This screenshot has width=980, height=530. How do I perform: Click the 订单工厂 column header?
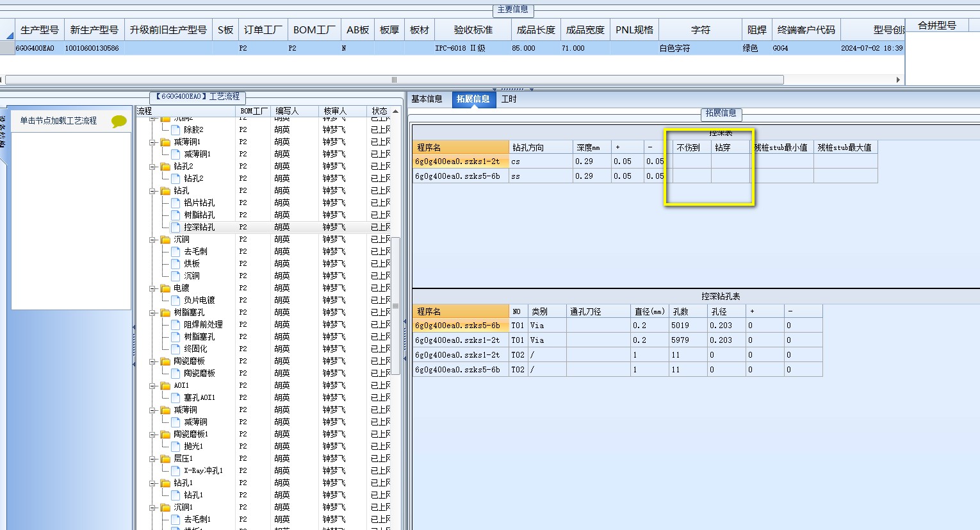(x=263, y=30)
